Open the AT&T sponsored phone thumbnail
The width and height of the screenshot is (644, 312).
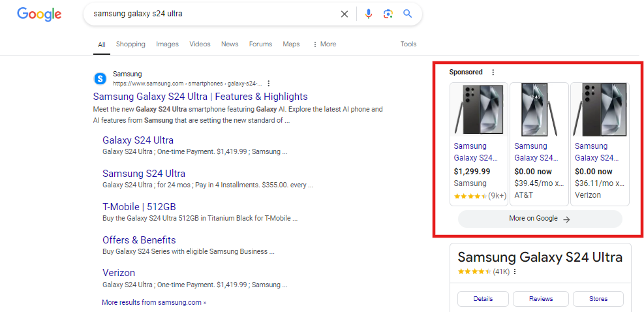pos(539,110)
